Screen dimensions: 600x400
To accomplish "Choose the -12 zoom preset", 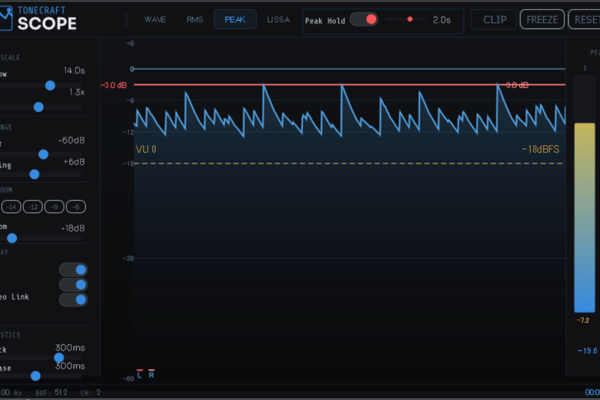I will click(x=33, y=207).
